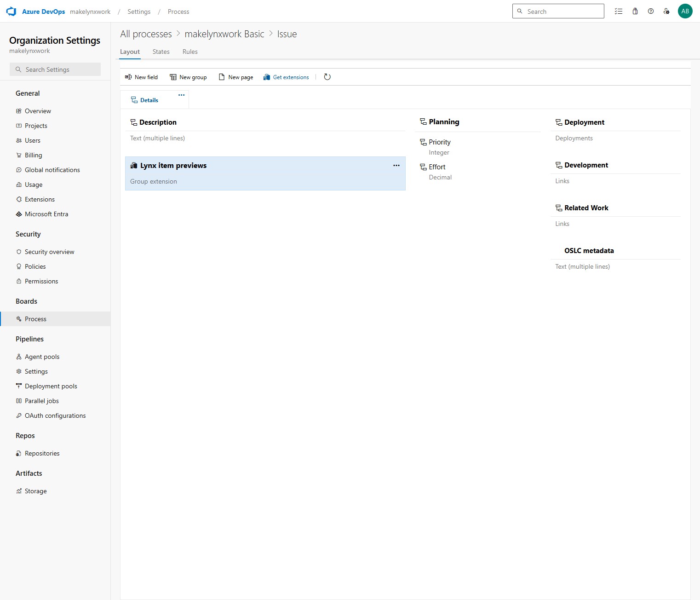Switch to the States tab

(x=161, y=52)
